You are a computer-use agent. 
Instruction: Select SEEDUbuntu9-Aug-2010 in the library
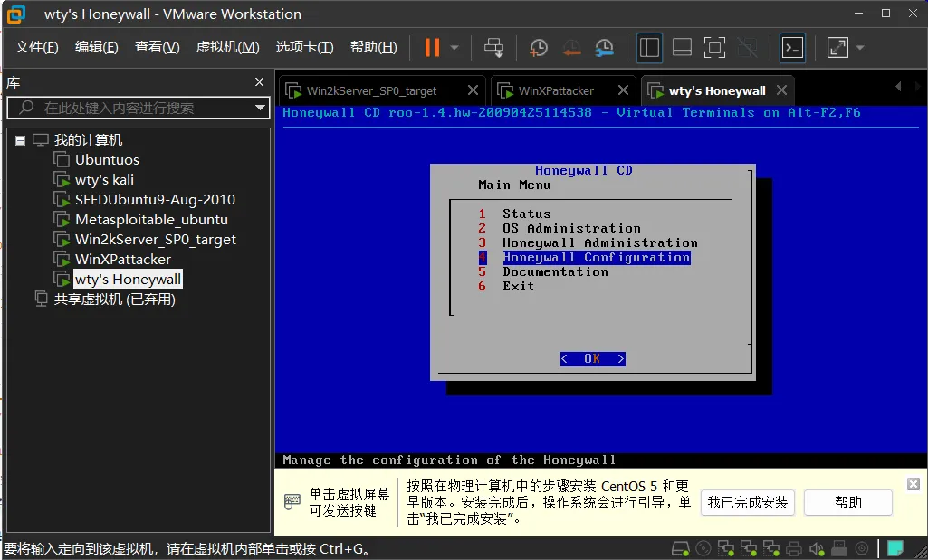coord(155,200)
